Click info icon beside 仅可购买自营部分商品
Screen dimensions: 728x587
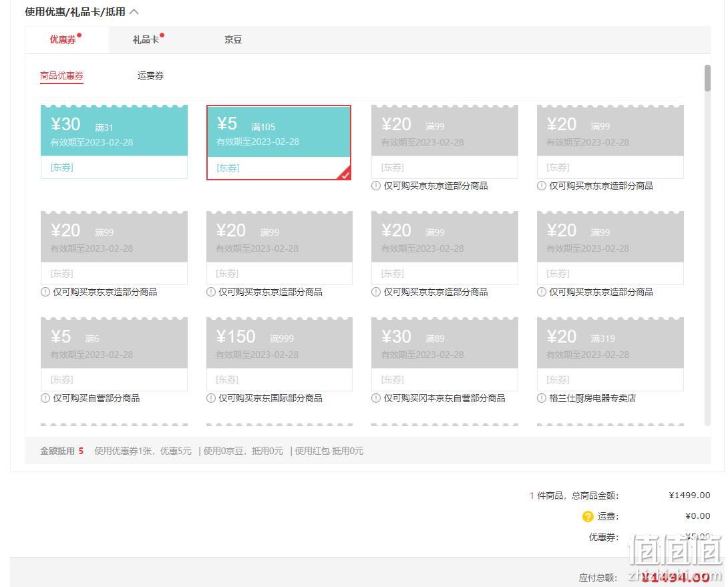pyautogui.click(x=45, y=398)
